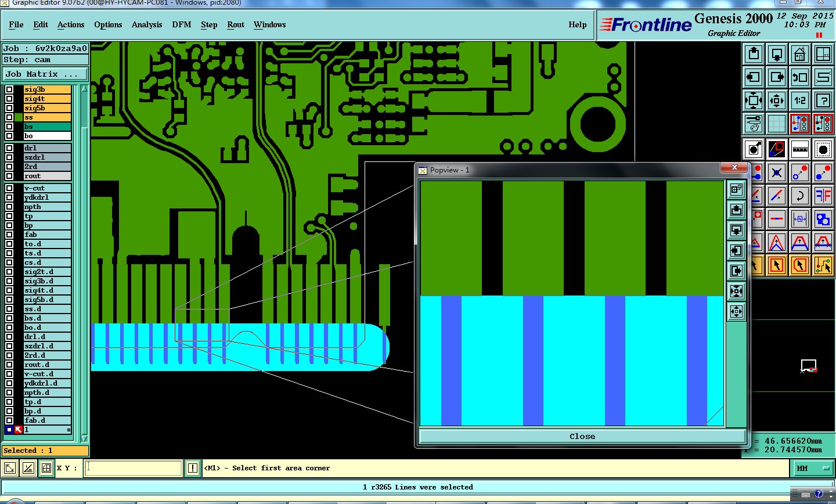Image resolution: width=836 pixels, height=504 pixels.
Task: Pan up in Popview side toolbar
Action: tap(736, 210)
